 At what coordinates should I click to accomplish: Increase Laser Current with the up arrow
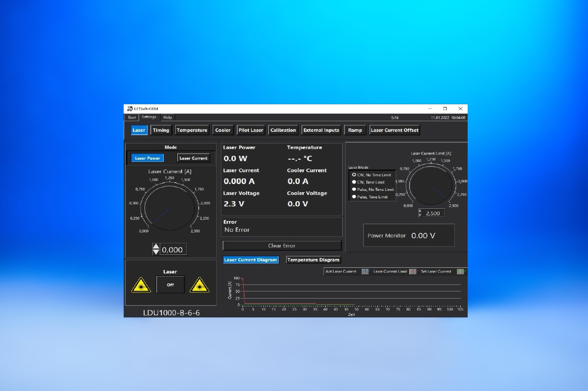point(156,246)
